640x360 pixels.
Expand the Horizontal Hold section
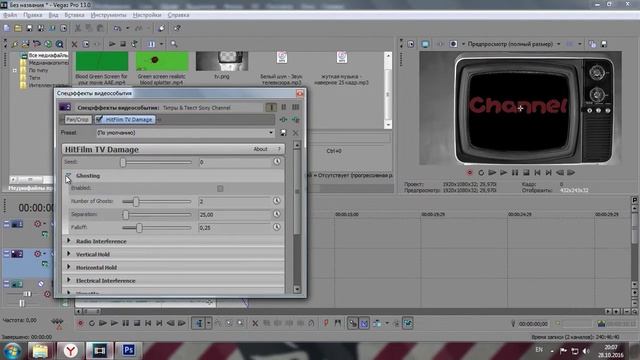69,267
